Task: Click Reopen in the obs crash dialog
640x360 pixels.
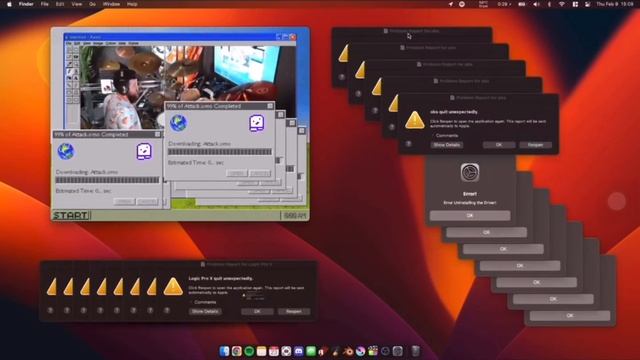Action: (536, 145)
